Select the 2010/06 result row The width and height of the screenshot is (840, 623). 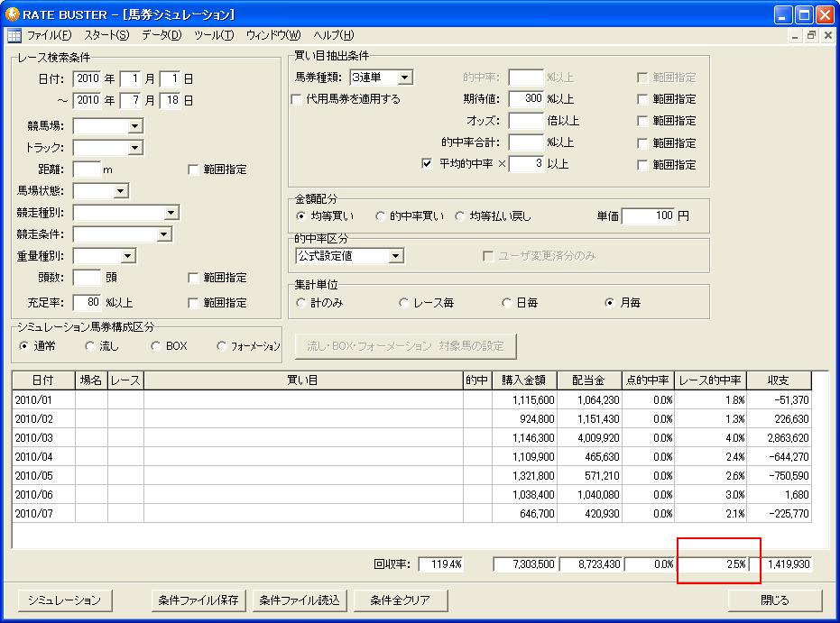(x=411, y=495)
